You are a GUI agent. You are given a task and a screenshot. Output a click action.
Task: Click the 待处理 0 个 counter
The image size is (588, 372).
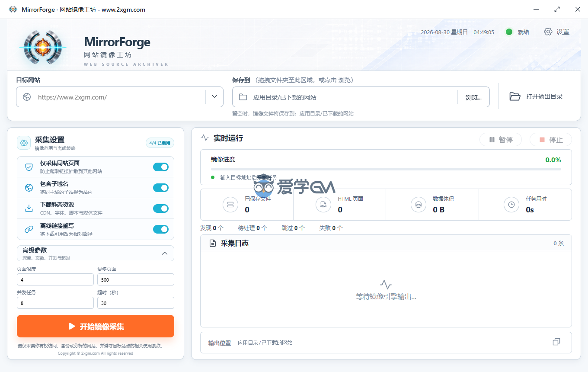[252, 228]
